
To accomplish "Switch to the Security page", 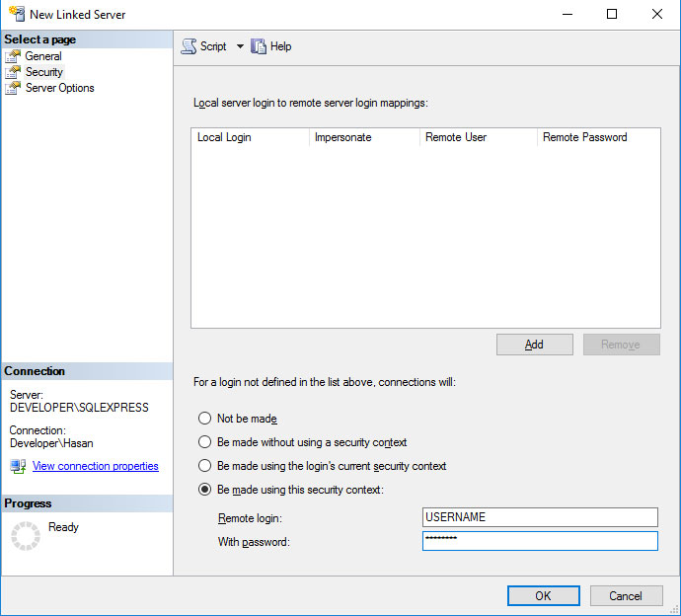I will pyautogui.click(x=43, y=72).
